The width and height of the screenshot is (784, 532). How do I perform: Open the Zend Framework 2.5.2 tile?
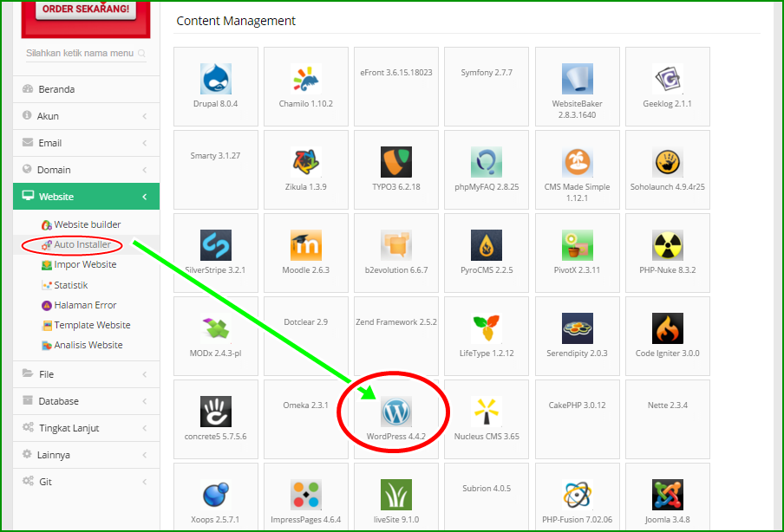(396, 335)
